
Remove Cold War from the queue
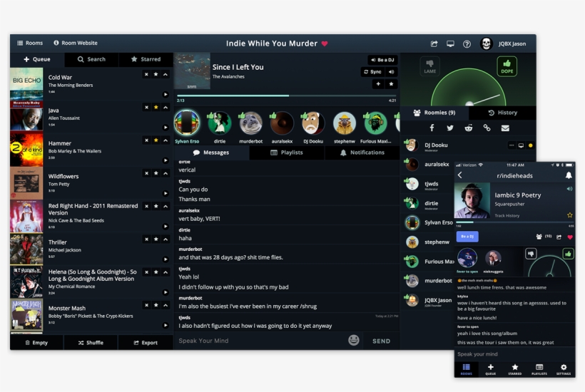click(x=147, y=74)
